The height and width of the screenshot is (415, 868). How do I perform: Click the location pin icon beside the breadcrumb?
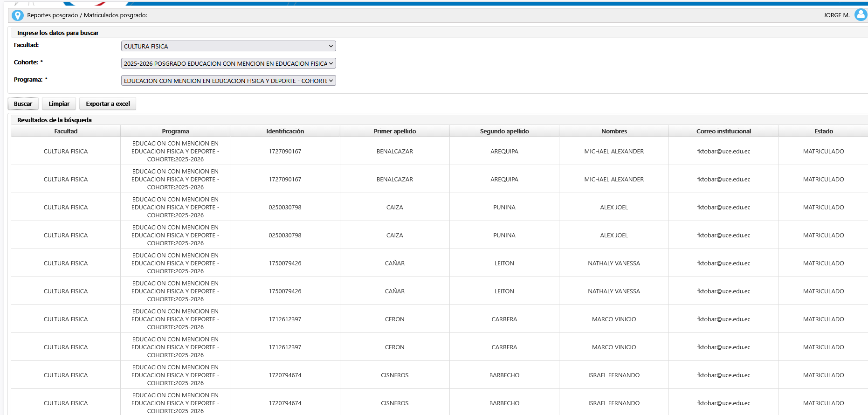tap(17, 15)
